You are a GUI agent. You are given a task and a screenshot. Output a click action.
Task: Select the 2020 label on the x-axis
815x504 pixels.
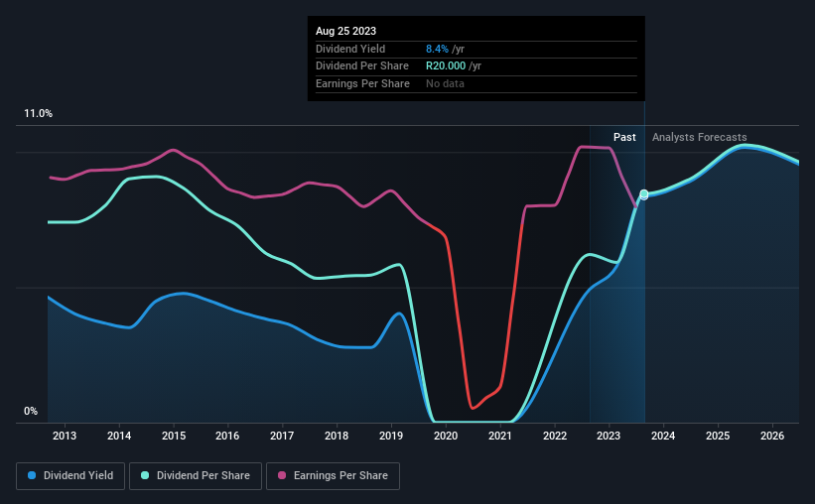446,436
